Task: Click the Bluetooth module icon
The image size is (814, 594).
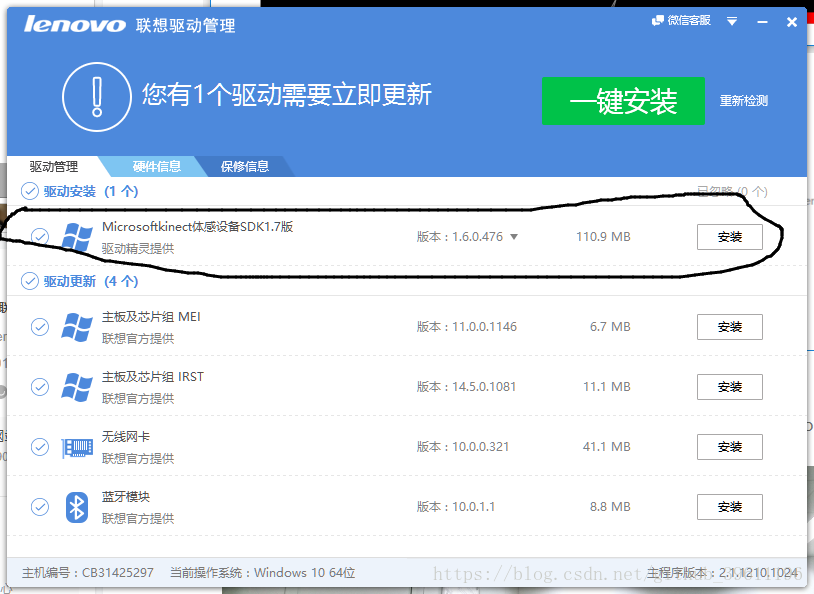Action: pyautogui.click(x=77, y=507)
